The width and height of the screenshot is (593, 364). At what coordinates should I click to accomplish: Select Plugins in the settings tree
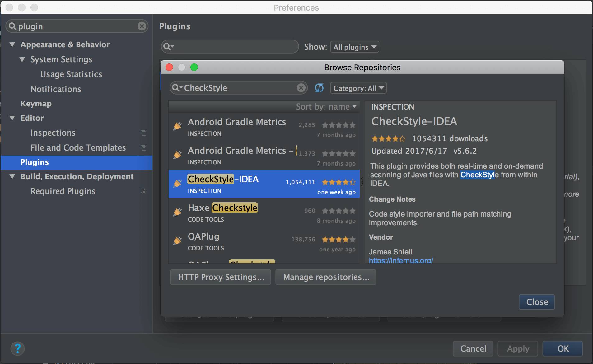tap(77, 162)
